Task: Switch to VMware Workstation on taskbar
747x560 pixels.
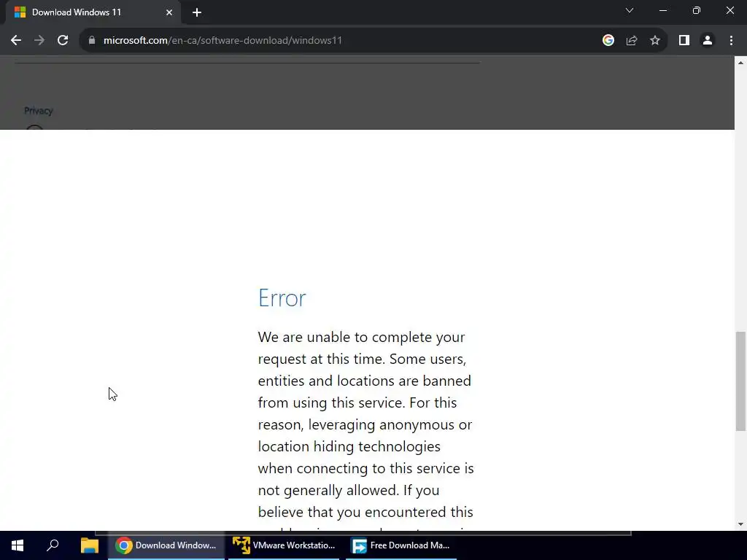Action: pyautogui.click(x=284, y=545)
